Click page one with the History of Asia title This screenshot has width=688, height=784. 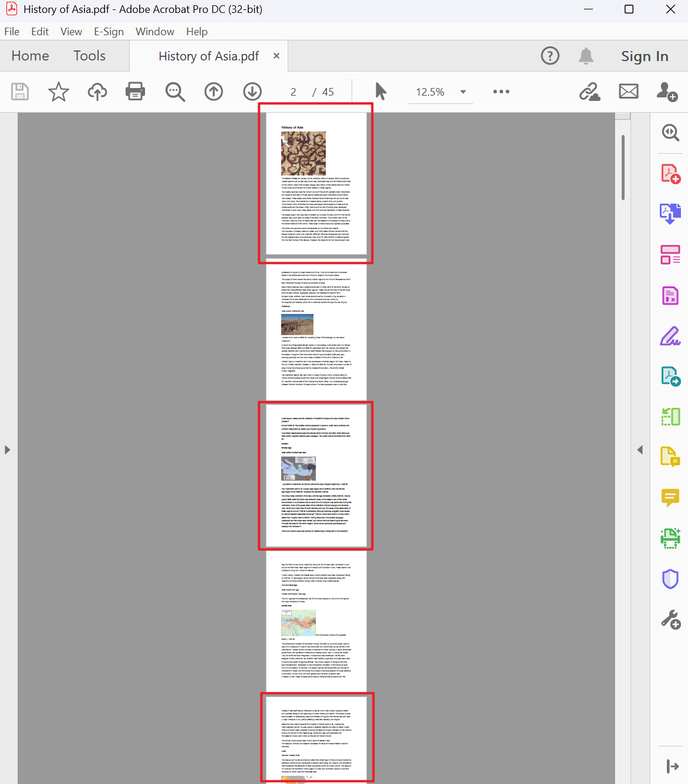316,183
